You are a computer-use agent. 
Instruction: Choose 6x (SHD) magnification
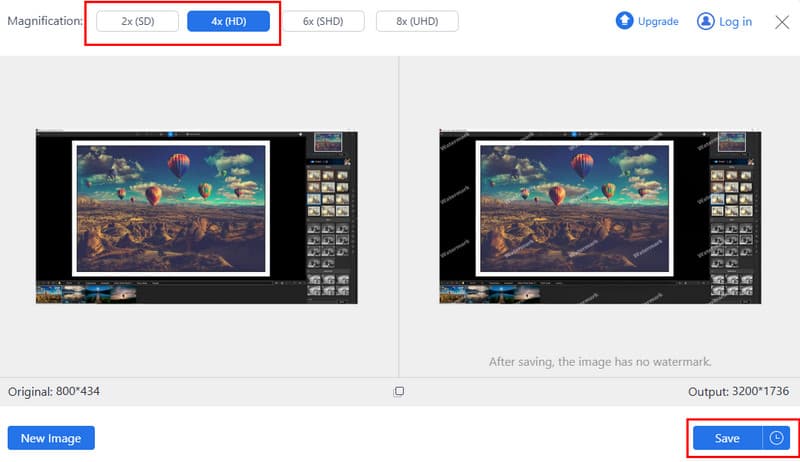[x=321, y=21]
